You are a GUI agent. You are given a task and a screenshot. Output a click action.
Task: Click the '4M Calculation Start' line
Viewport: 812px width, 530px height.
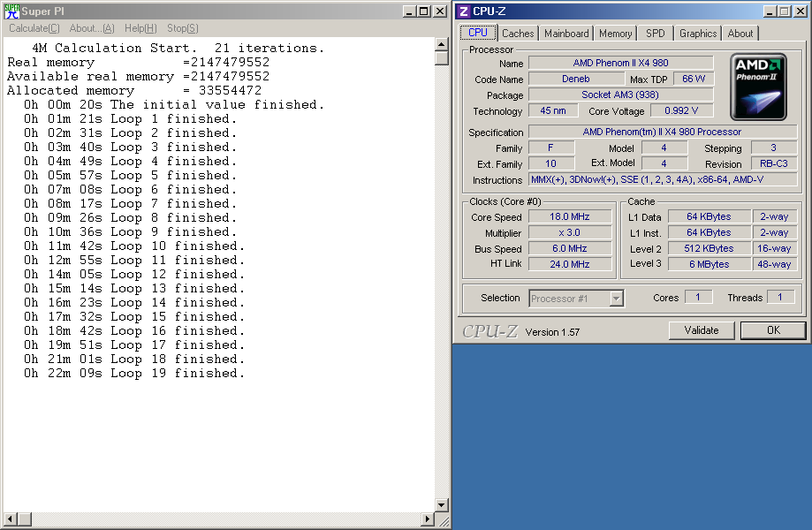coord(178,48)
